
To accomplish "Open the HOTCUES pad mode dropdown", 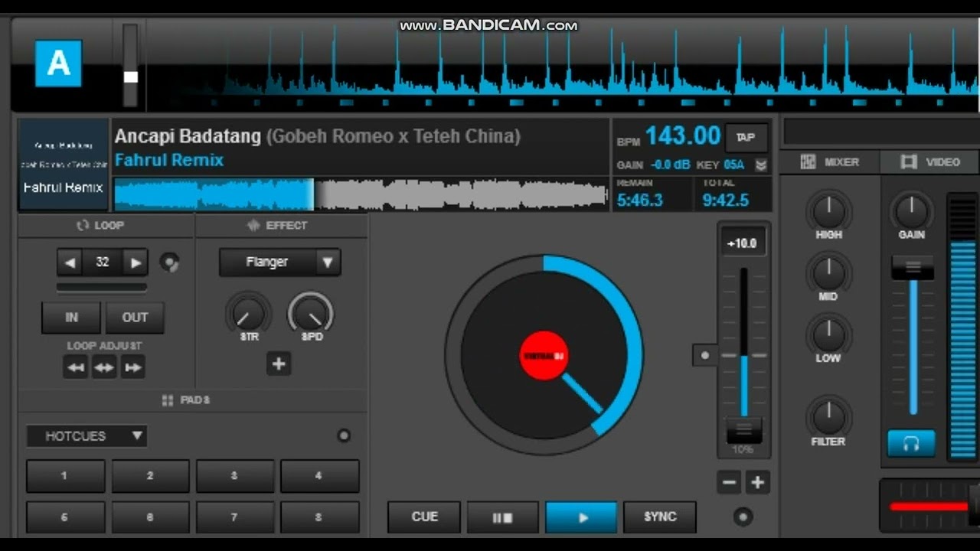I will [87, 436].
